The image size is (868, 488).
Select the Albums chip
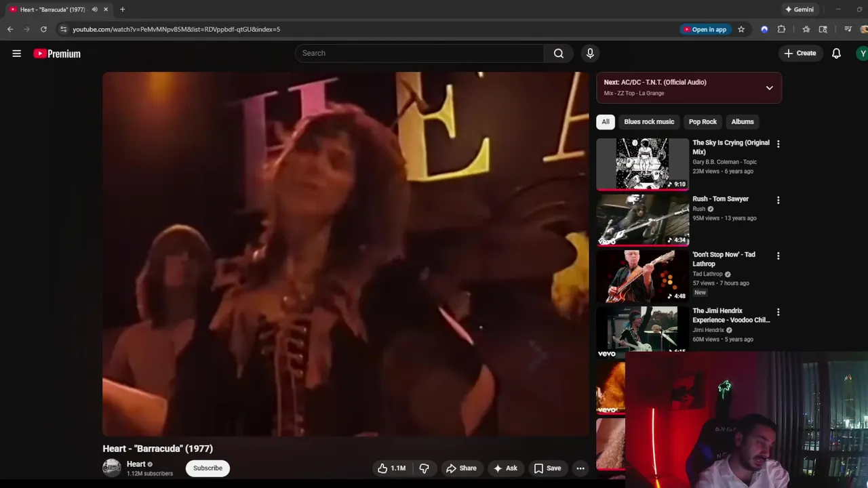coord(743,121)
